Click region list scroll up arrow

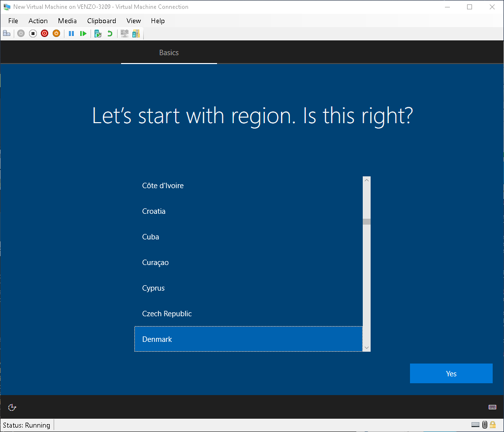point(366,180)
